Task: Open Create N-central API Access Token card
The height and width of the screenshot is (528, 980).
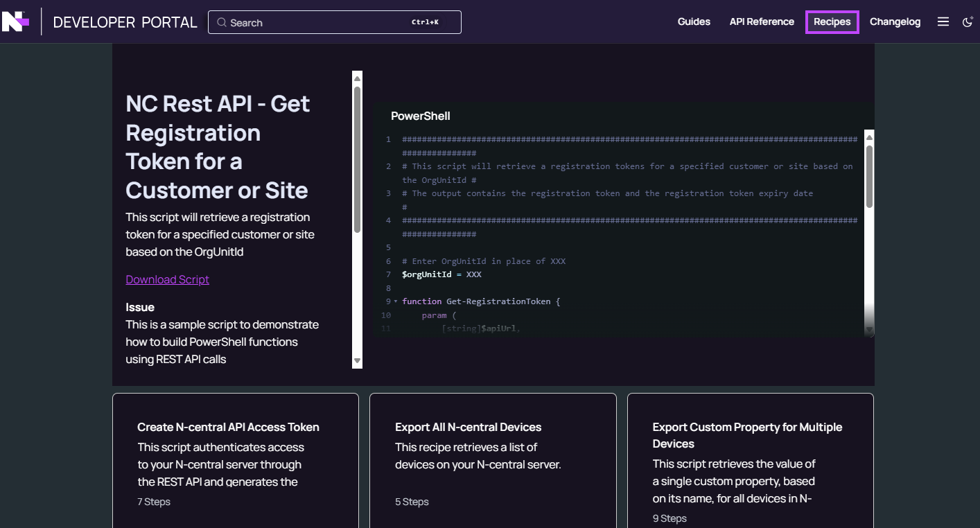Action: [x=236, y=460]
